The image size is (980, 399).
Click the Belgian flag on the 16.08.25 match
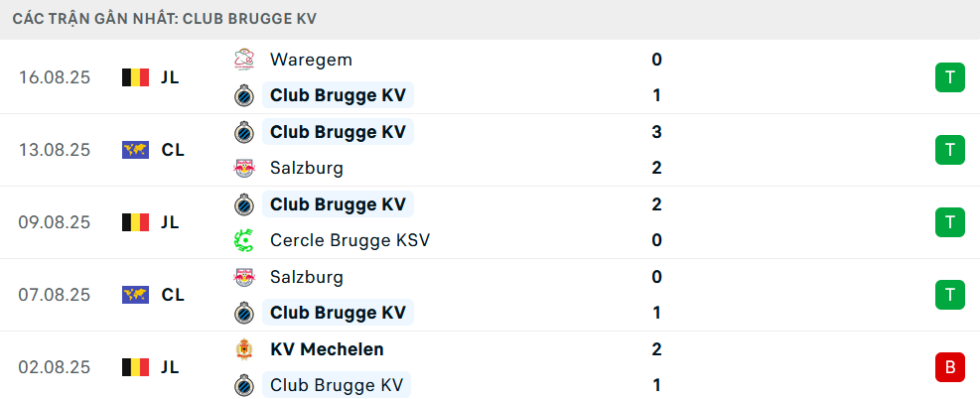click(x=135, y=77)
